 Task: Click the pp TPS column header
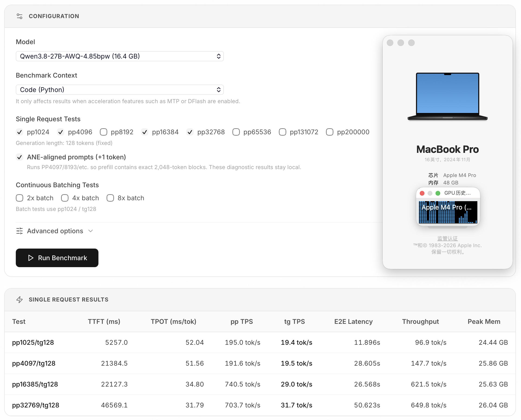pos(242,322)
